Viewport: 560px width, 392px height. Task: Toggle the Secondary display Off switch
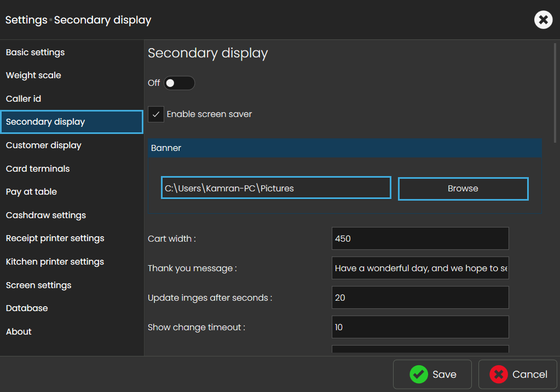pyautogui.click(x=179, y=83)
